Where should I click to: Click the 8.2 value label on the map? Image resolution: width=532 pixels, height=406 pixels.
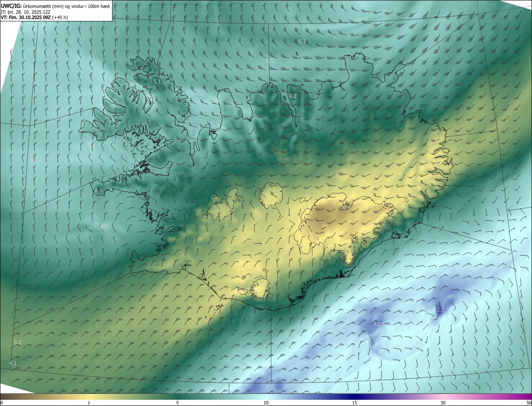[269, 61]
